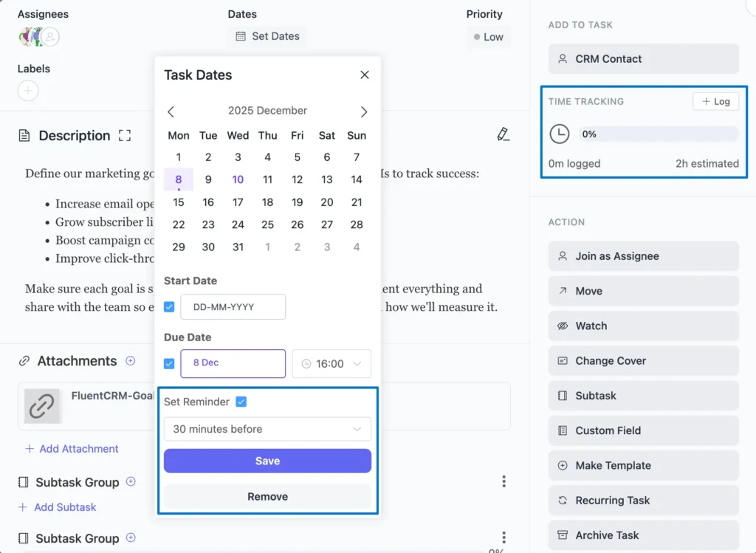
Task: Open the options menu for second Subtask Group
Action: point(504,537)
